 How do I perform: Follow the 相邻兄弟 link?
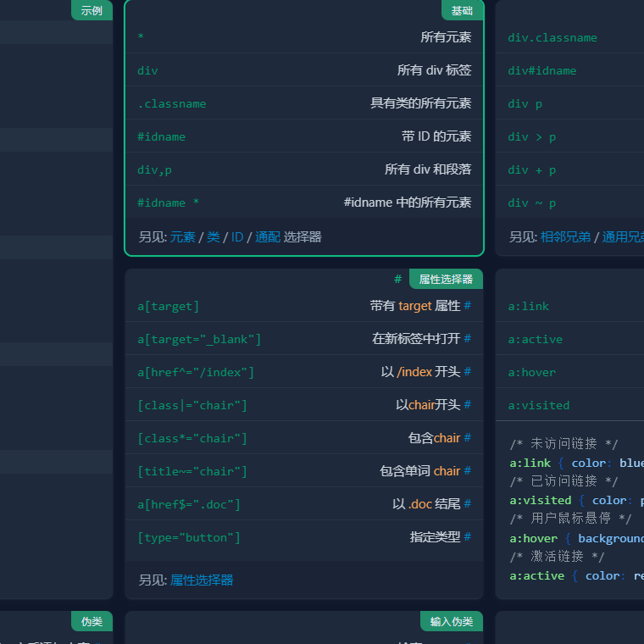[565, 237]
